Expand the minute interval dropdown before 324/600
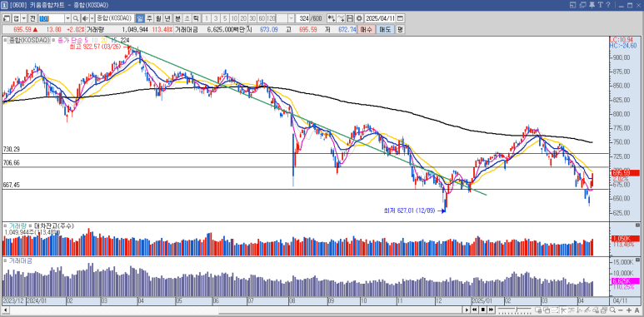The height and width of the screenshot is (317, 644). 292,18
